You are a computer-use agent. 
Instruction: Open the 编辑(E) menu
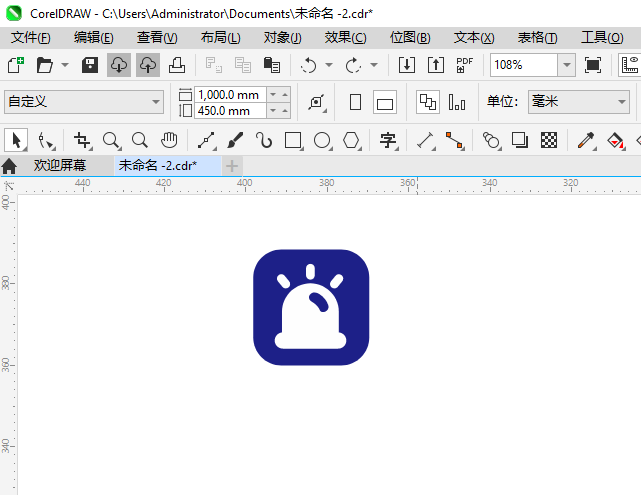[x=94, y=38]
